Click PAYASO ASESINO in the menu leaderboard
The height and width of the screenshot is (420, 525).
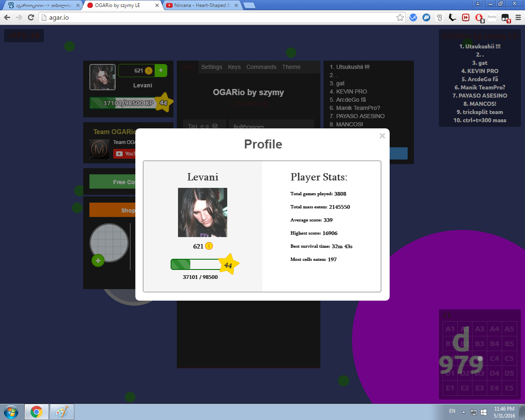[357, 116]
